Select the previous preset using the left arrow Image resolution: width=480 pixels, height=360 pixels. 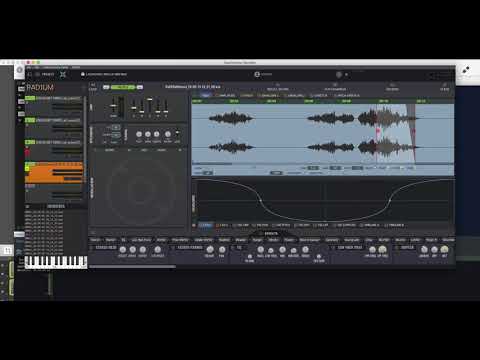coord(106,87)
